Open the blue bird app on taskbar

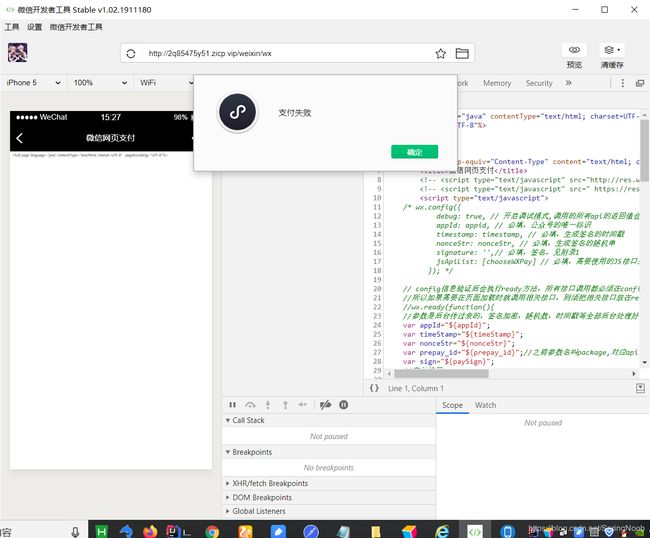126,531
